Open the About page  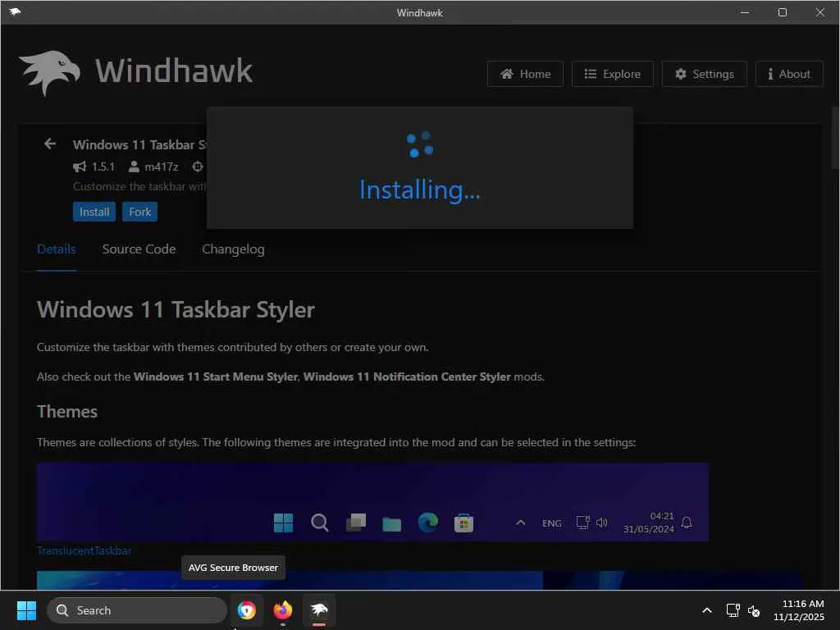pyautogui.click(x=789, y=74)
